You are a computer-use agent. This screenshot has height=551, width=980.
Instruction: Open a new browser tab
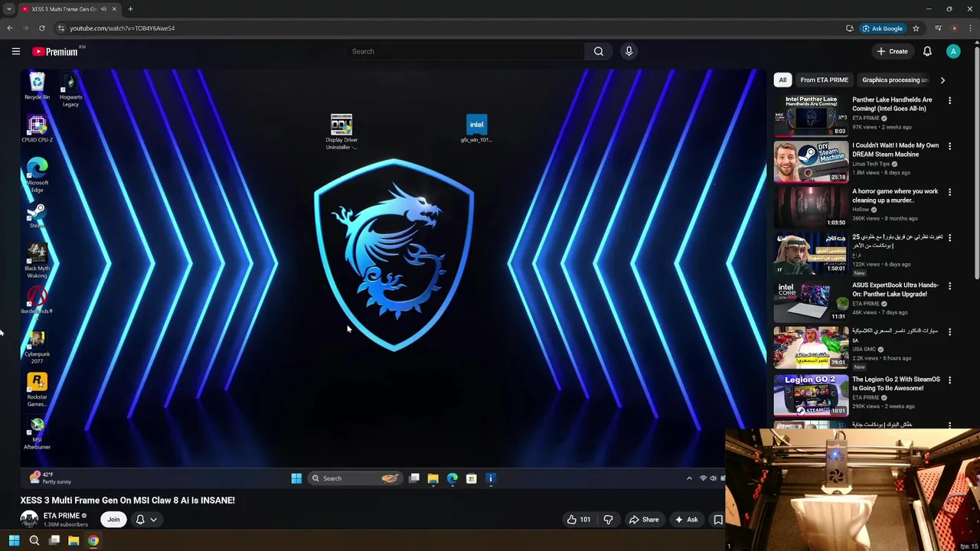(x=130, y=9)
